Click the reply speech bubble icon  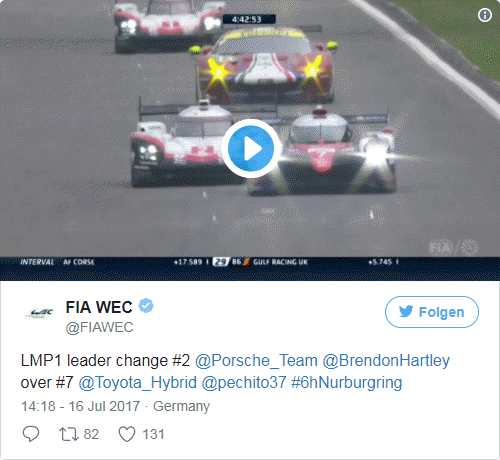31,434
